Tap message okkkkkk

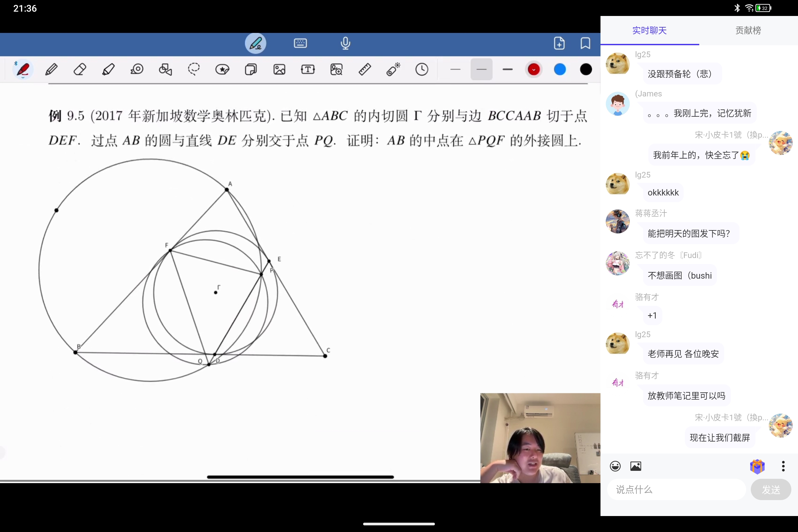pyautogui.click(x=663, y=193)
